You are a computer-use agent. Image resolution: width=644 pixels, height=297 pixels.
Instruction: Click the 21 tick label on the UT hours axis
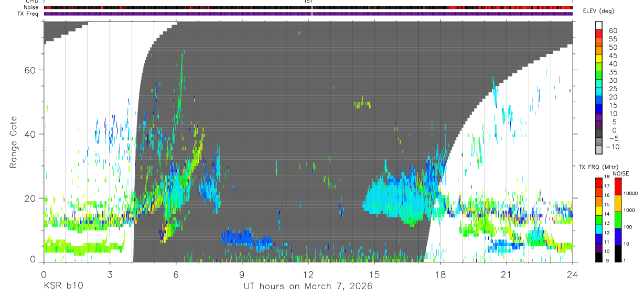click(506, 274)
